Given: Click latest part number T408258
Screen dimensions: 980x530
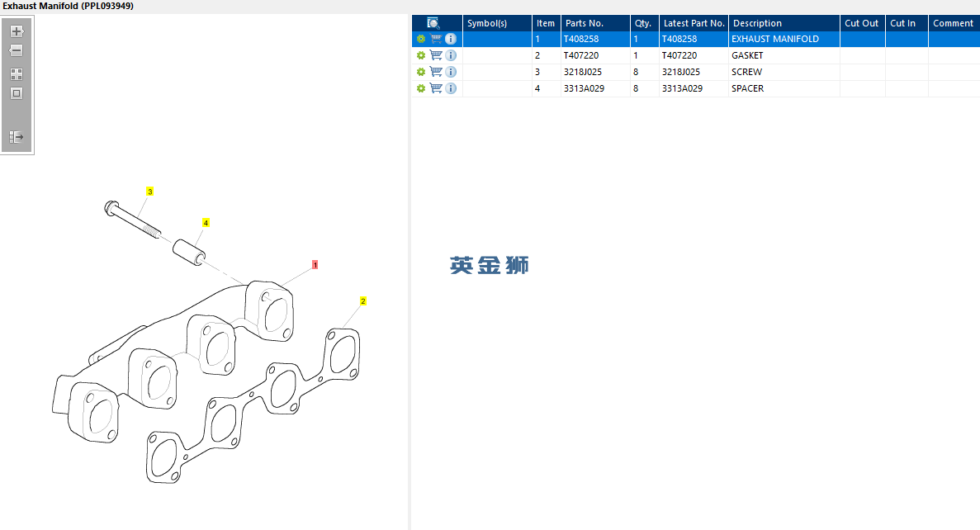Looking at the screenshot, I should 679,39.
